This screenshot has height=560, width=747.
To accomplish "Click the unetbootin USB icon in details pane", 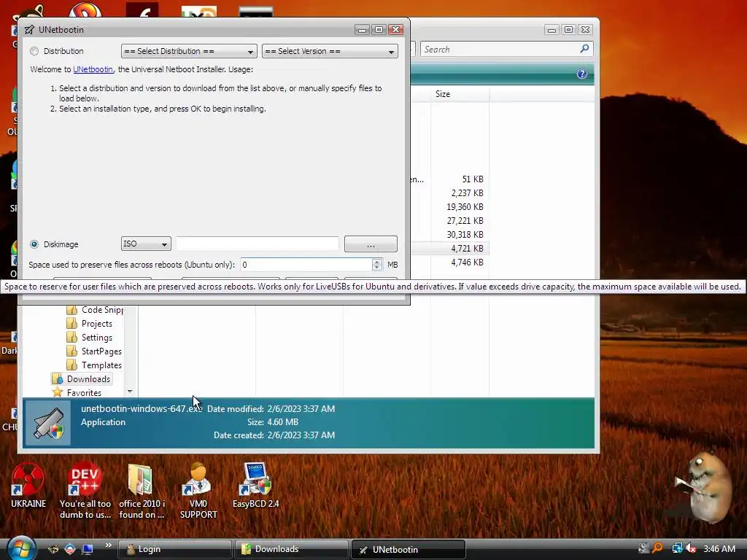I will point(47,423).
